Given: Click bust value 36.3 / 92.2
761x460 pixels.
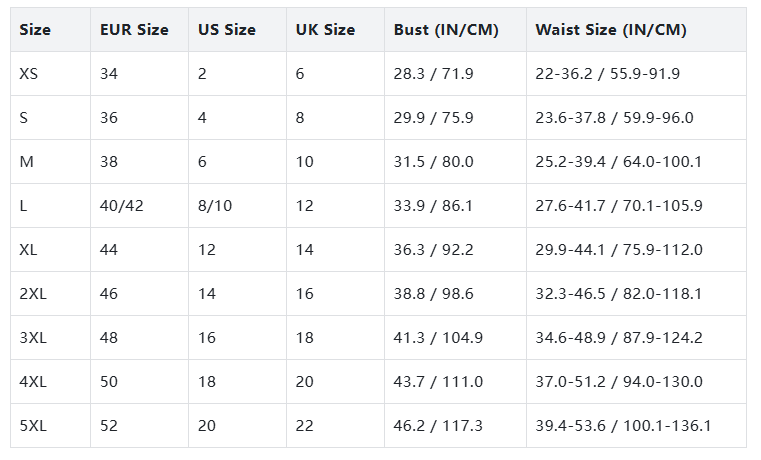Looking at the screenshot, I should (x=434, y=250).
